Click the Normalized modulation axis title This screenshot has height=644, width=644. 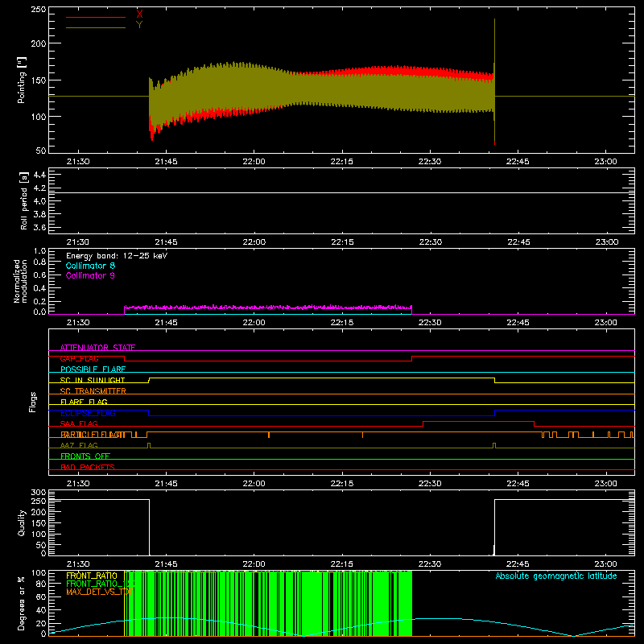(x=20, y=281)
